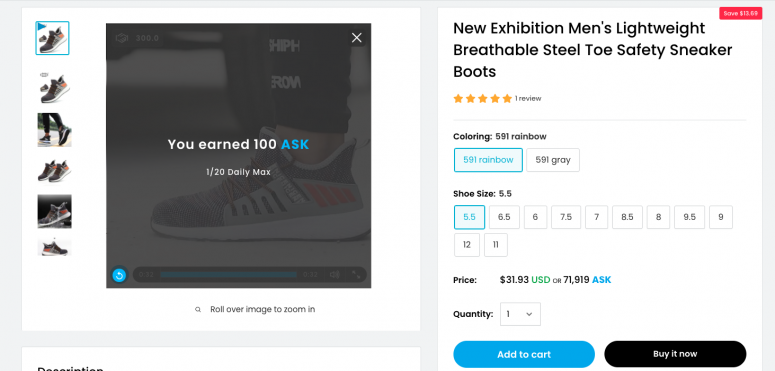Click the 1/20 Daily Max text

pos(238,172)
